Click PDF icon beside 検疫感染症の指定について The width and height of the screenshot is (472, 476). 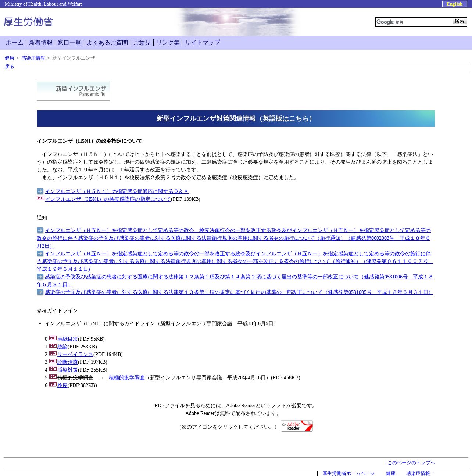tap(40, 198)
